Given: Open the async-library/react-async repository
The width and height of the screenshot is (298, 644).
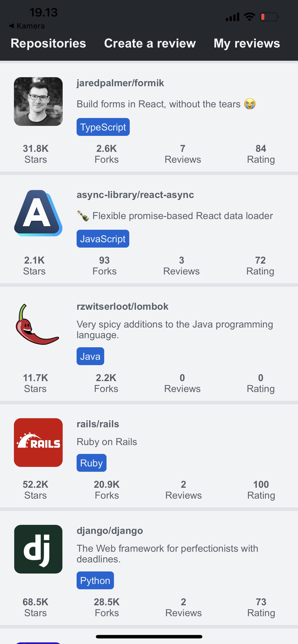Looking at the screenshot, I should [135, 195].
